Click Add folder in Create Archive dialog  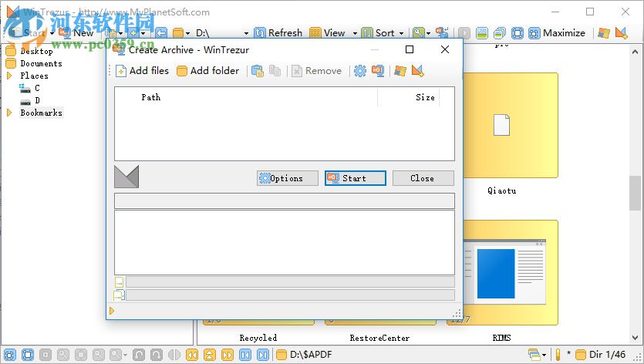pos(207,71)
